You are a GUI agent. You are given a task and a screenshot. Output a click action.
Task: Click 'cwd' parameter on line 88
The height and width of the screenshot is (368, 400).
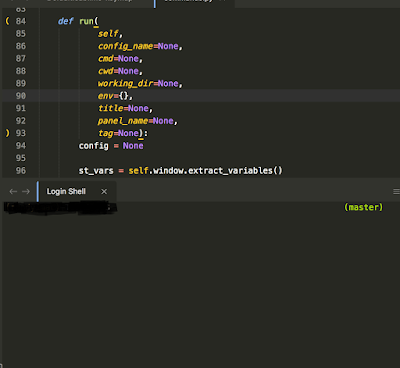point(106,71)
